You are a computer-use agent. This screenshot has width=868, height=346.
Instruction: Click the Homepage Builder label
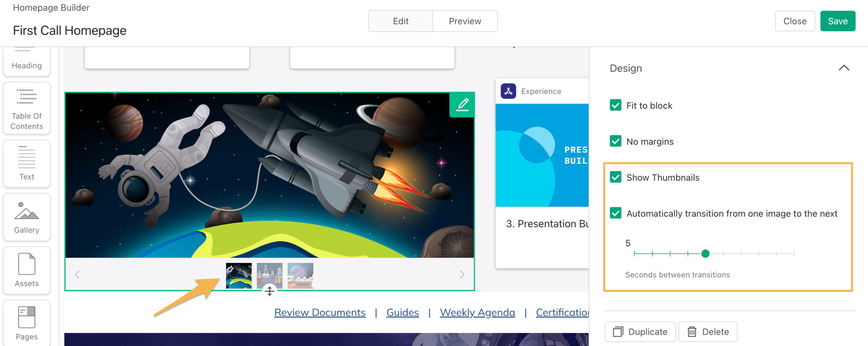point(51,7)
